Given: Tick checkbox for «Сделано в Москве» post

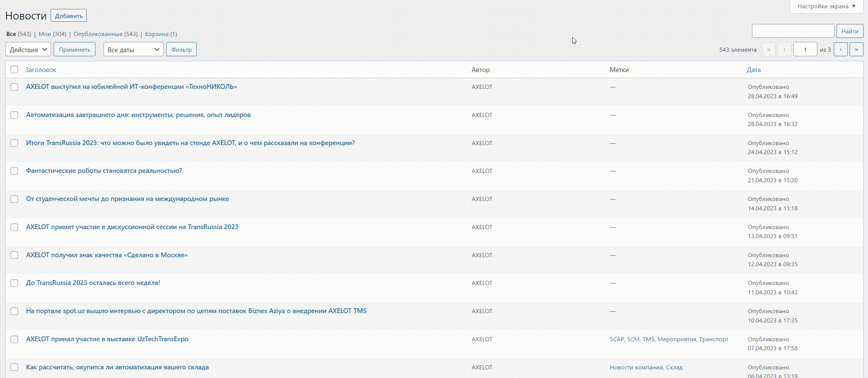Looking at the screenshot, I should click(14, 255).
